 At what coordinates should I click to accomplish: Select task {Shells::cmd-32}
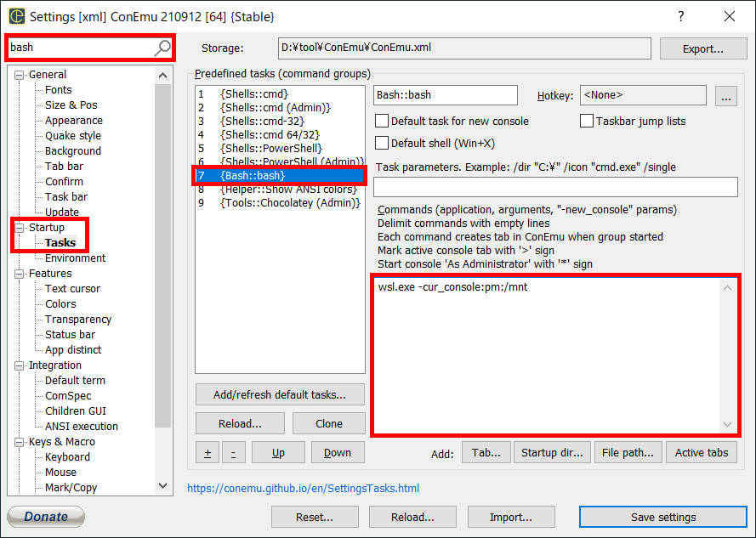pyautogui.click(x=280, y=121)
